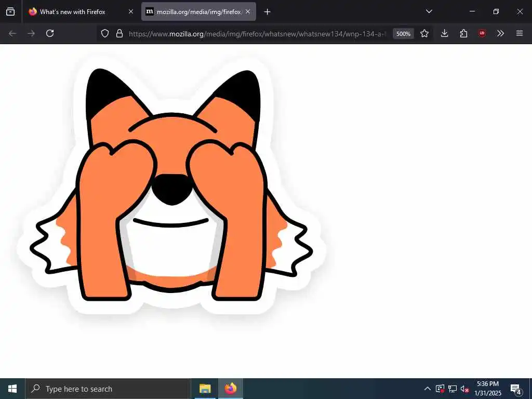The height and width of the screenshot is (399, 532).
Task: Open tracking protection shield panel
Action: pyautogui.click(x=105, y=33)
